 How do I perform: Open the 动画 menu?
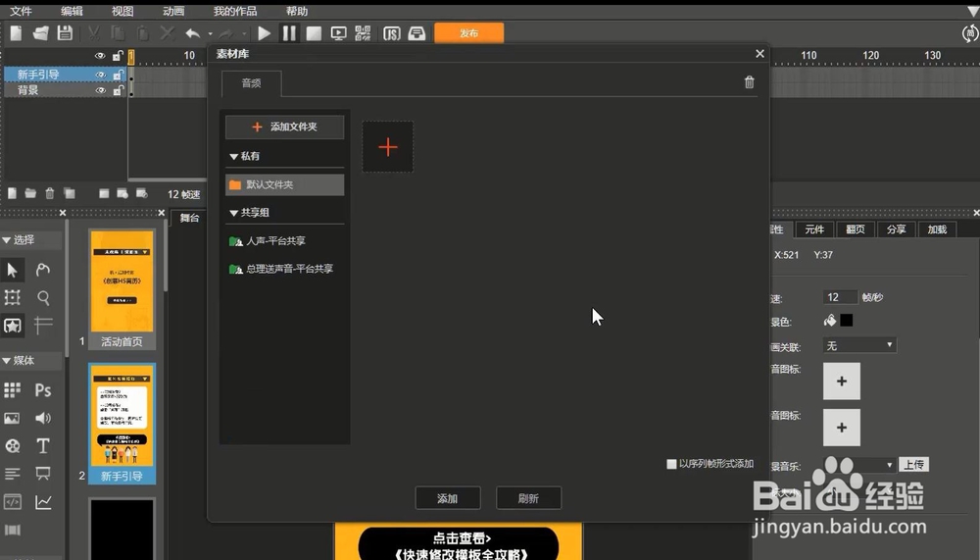point(173,11)
